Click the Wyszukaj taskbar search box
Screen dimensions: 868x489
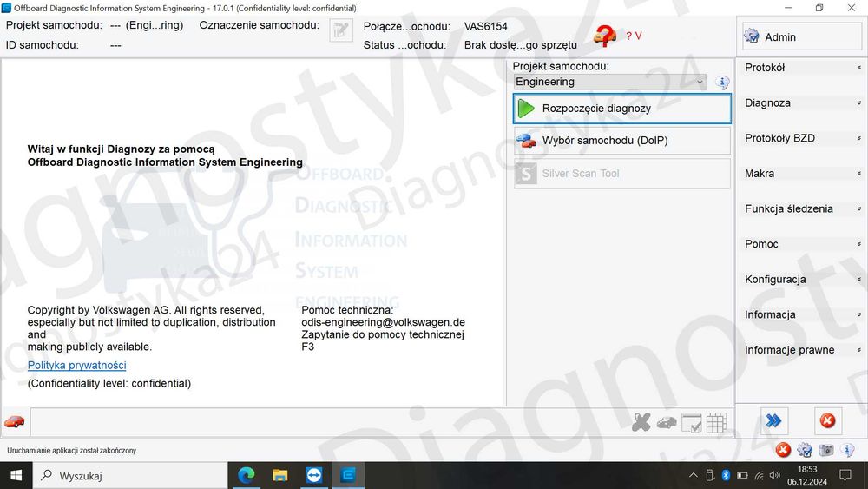[x=130, y=476]
